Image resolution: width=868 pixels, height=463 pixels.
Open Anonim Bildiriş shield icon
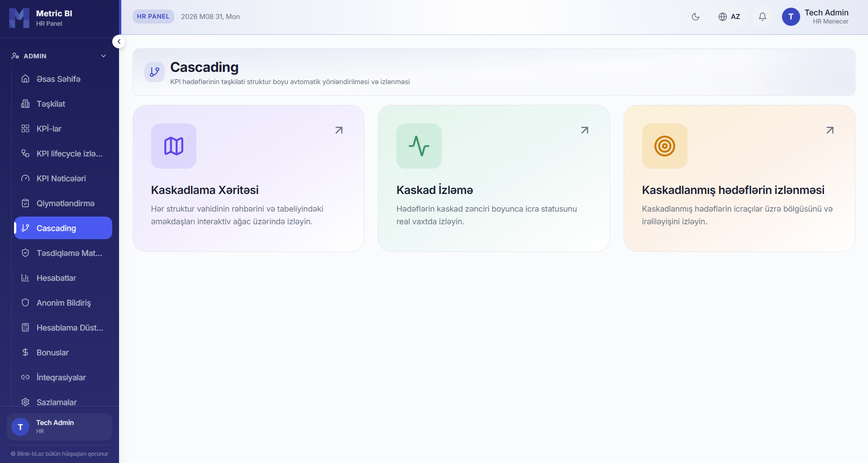click(x=25, y=302)
